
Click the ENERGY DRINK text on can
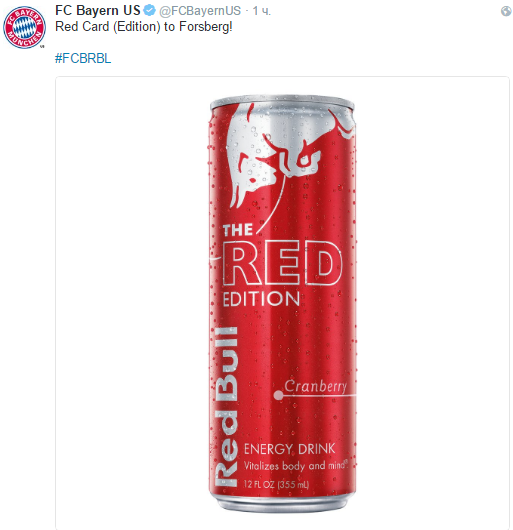290,449
